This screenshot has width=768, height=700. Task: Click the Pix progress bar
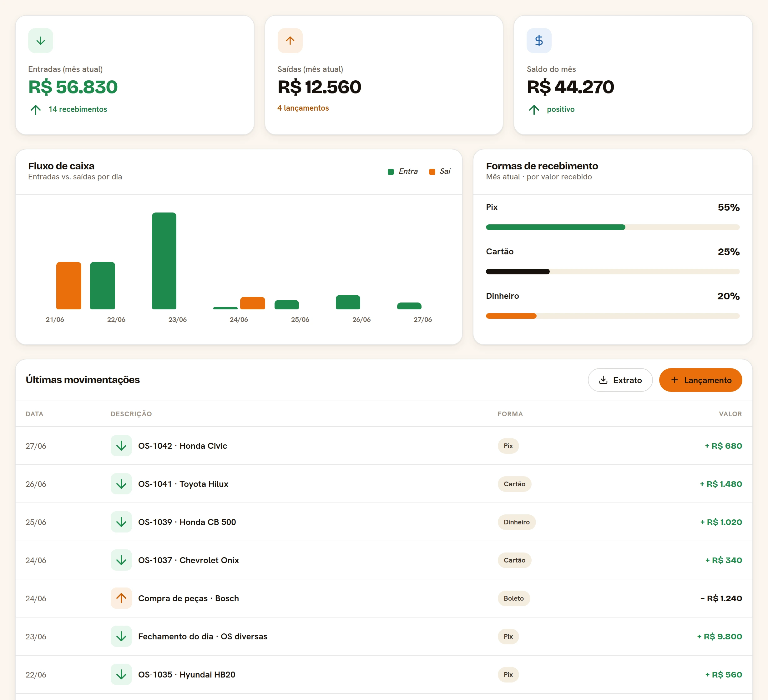point(613,227)
